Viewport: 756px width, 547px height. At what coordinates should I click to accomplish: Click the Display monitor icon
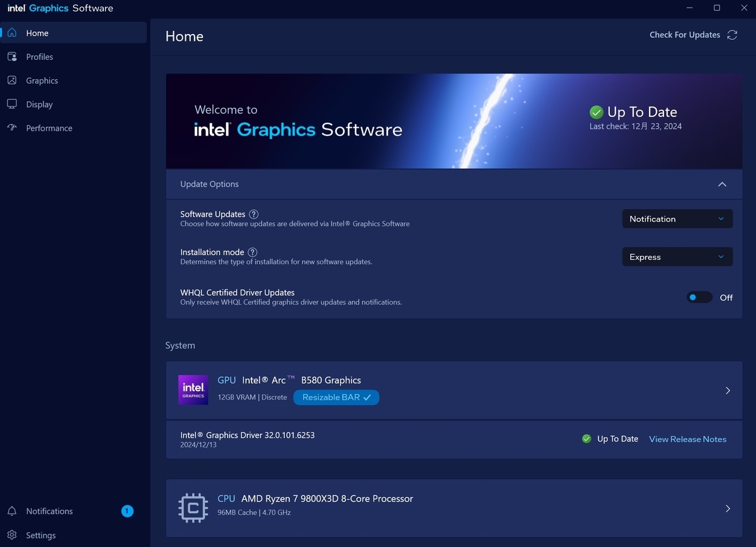pos(12,104)
